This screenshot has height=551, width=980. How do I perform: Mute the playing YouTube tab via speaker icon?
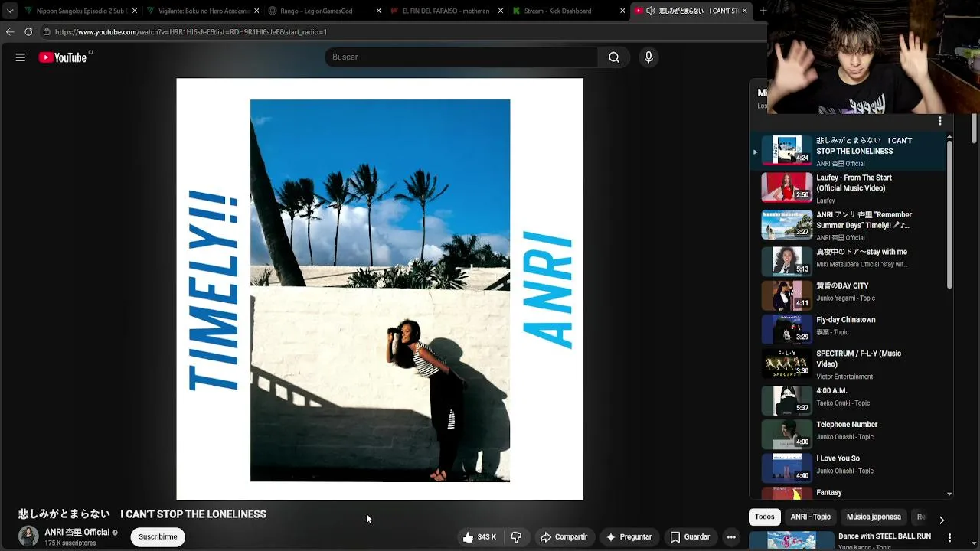[650, 11]
